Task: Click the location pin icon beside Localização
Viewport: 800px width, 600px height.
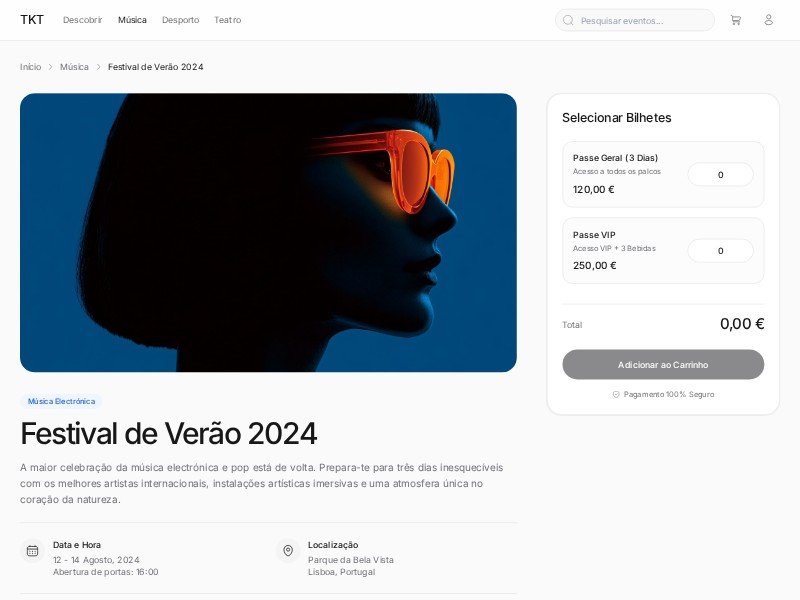Action: click(x=288, y=551)
